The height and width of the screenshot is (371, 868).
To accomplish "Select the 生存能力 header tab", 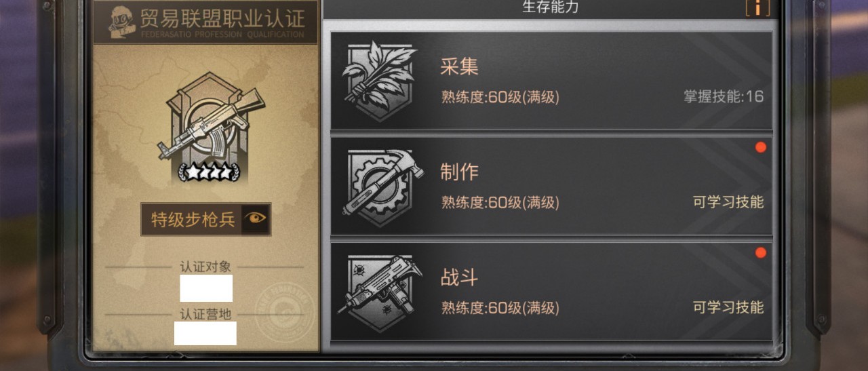I will [551, 7].
